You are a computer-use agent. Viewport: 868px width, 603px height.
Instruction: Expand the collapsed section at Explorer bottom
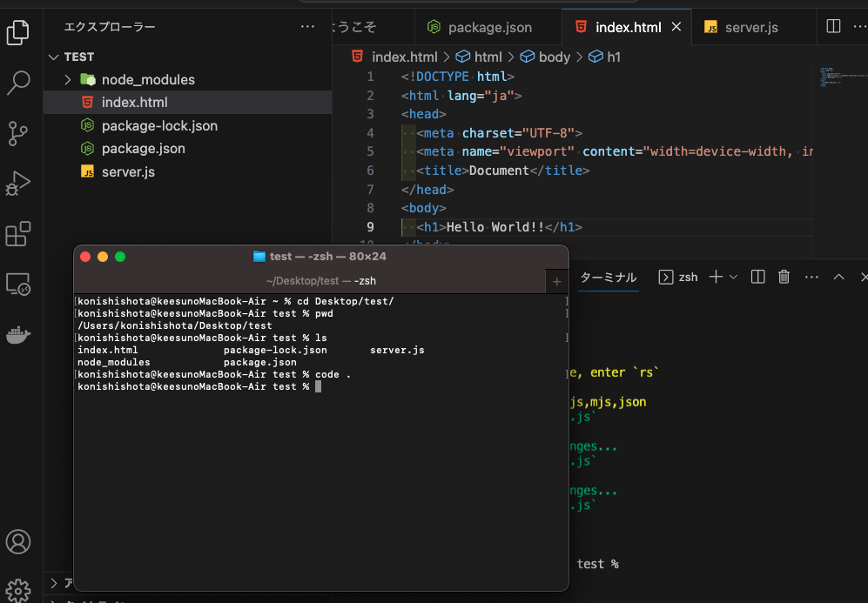tap(54, 583)
